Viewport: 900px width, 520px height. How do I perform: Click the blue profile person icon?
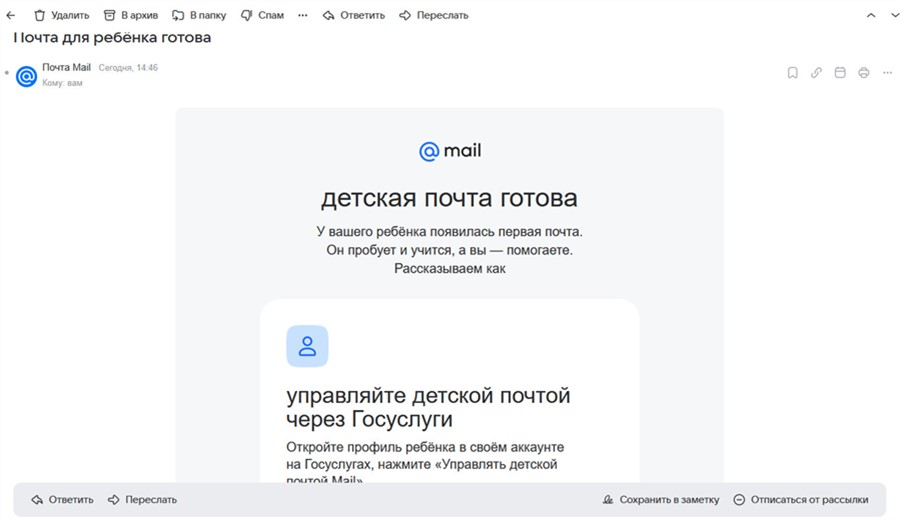pyautogui.click(x=307, y=346)
